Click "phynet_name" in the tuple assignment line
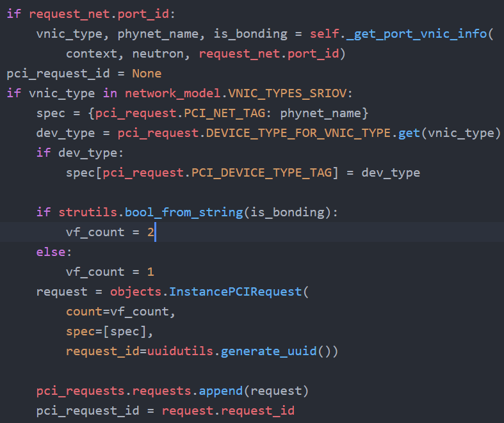Screen dimensions: 504x423 tap(158, 34)
